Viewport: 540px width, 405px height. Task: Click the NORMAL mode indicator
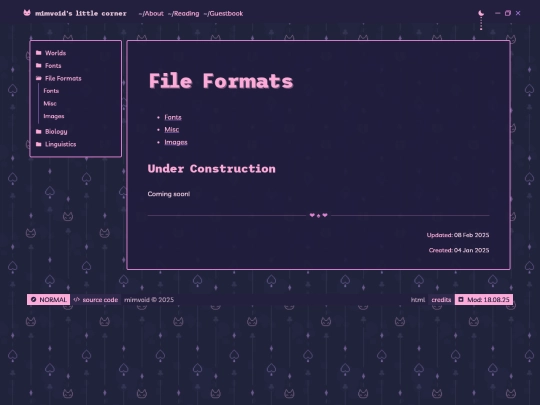tap(49, 300)
